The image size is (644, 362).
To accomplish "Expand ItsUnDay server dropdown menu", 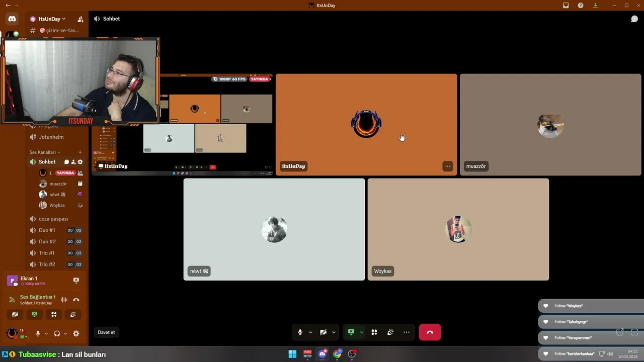I will point(52,19).
